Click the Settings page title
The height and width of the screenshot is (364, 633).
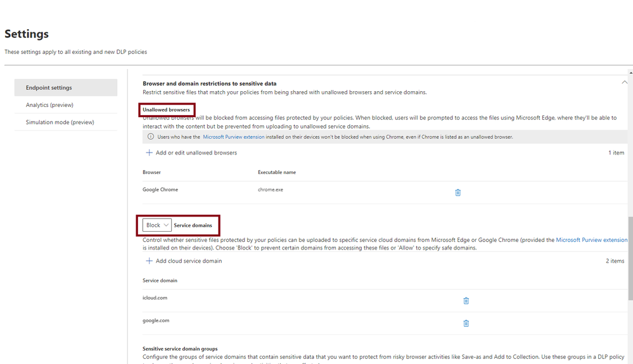tap(27, 34)
